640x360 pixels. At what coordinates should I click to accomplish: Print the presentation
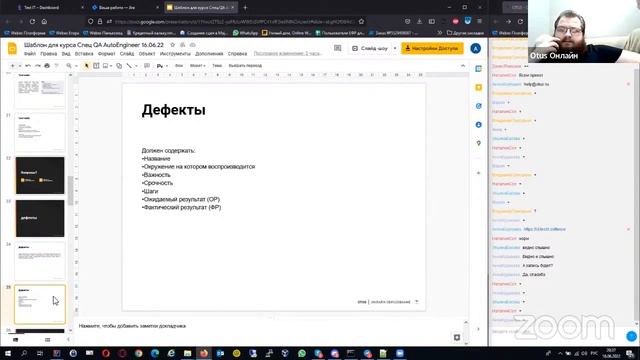pyautogui.click(x=47, y=66)
